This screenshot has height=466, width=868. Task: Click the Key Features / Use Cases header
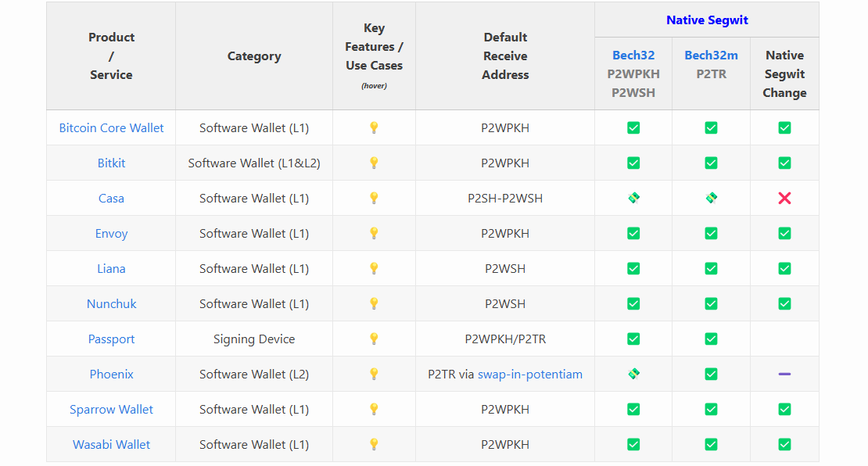[x=375, y=56]
